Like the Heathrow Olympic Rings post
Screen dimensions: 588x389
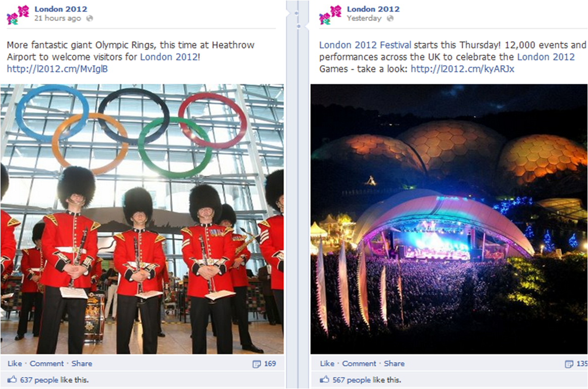pos(15,364)
